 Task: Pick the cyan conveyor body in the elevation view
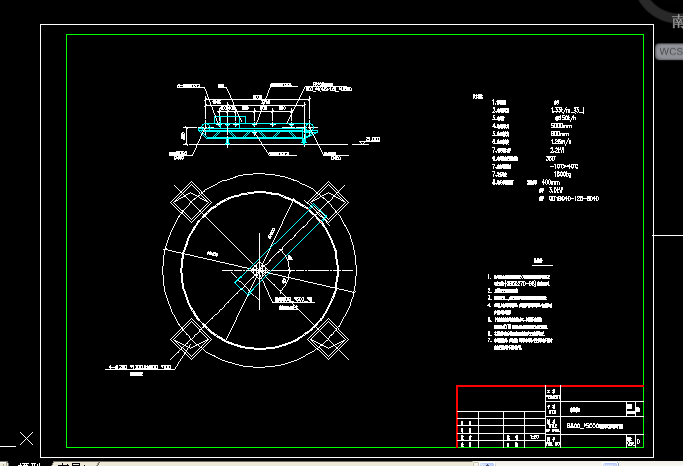click(258, 130)
